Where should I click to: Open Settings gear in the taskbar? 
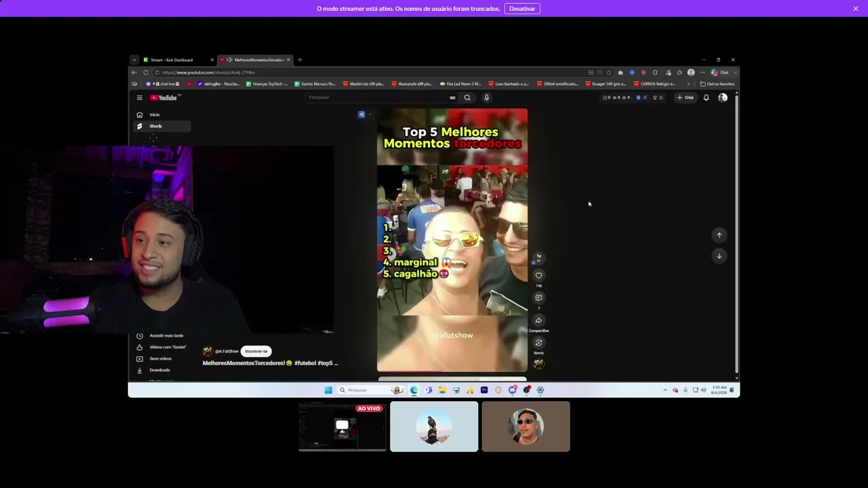click(540, 390)
